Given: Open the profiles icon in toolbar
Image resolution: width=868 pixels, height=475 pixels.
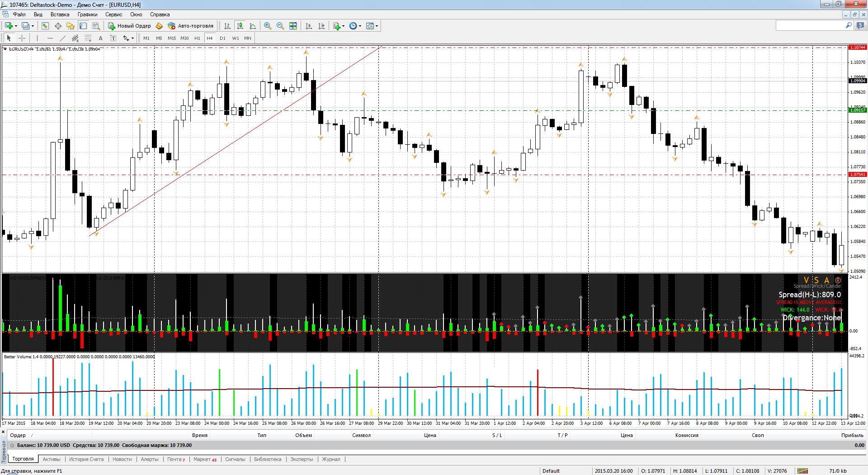Looking at the screenshot, I should [26, 26].
